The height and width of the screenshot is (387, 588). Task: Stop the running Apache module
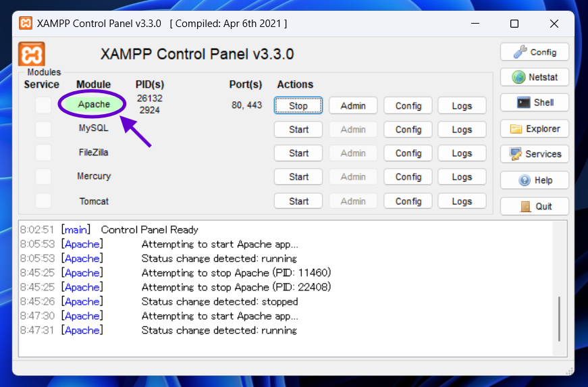pos(298,106)
